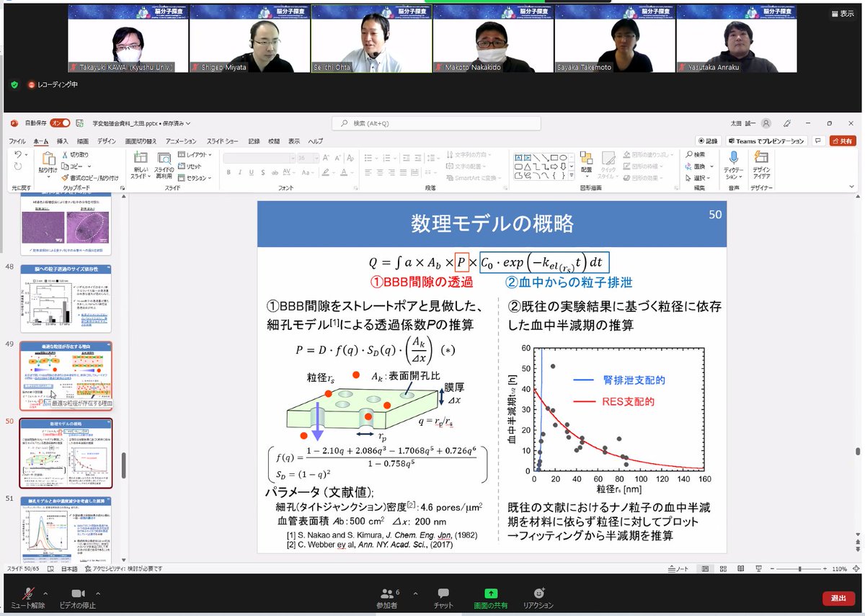Click the red Leave button in Zoom
The height and width of the screenshot is (616, 865).
pyautogui.click(x=838, y=598)
